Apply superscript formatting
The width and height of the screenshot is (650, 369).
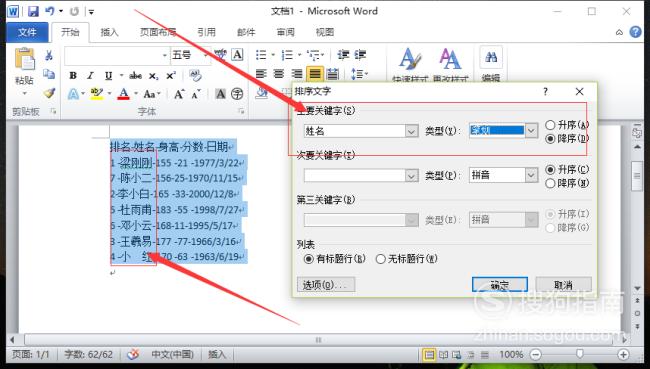pos(170,75)
